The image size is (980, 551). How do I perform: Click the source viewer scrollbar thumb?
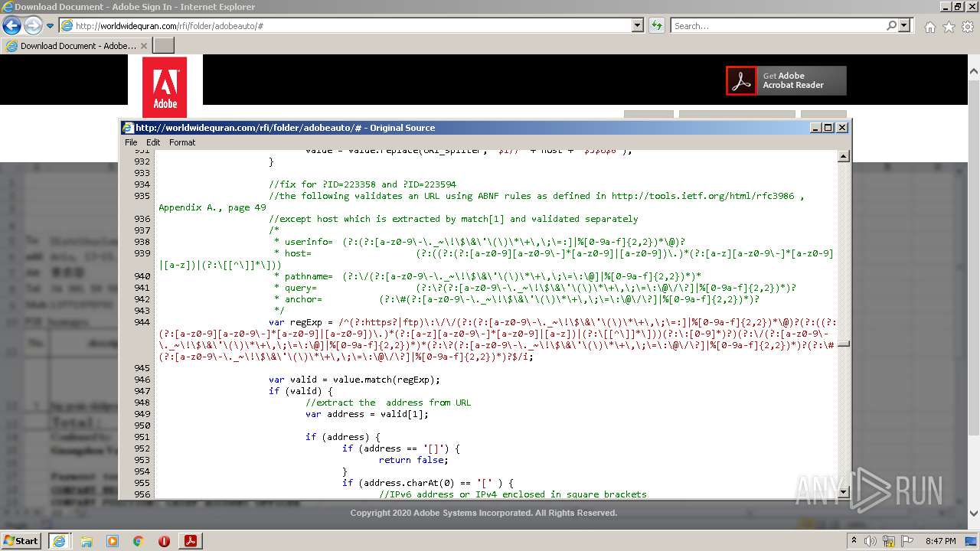click(844, 344)
